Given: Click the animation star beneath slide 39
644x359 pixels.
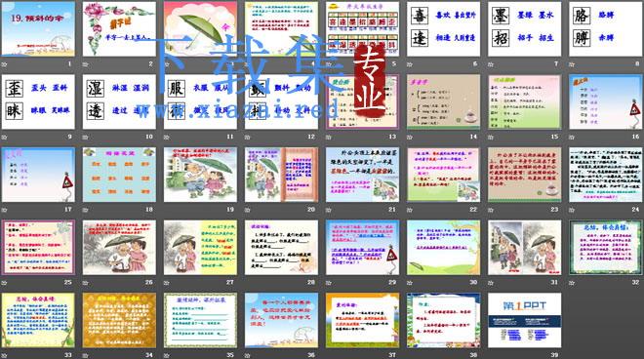Looking at the screenshot, I should tap(491, 355).
